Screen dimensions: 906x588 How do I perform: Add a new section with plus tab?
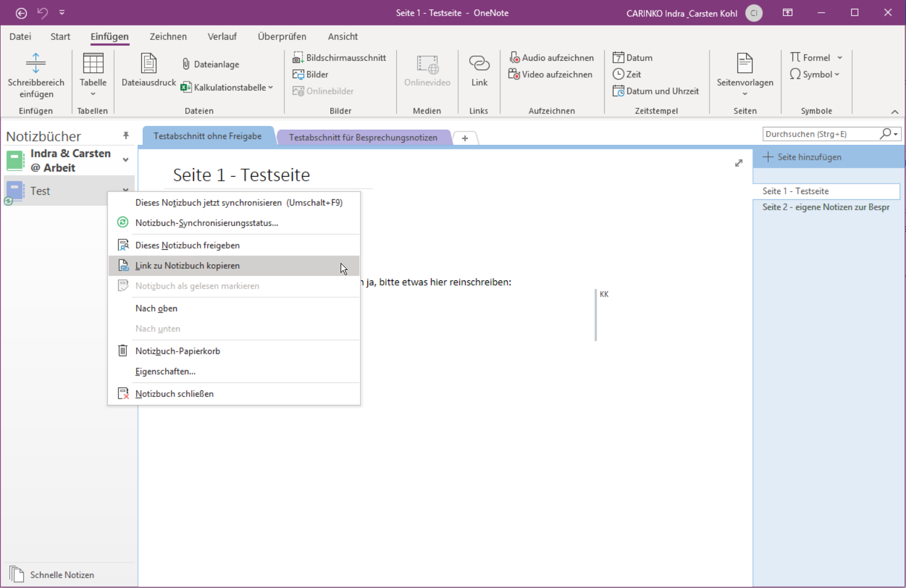(465, 138)
